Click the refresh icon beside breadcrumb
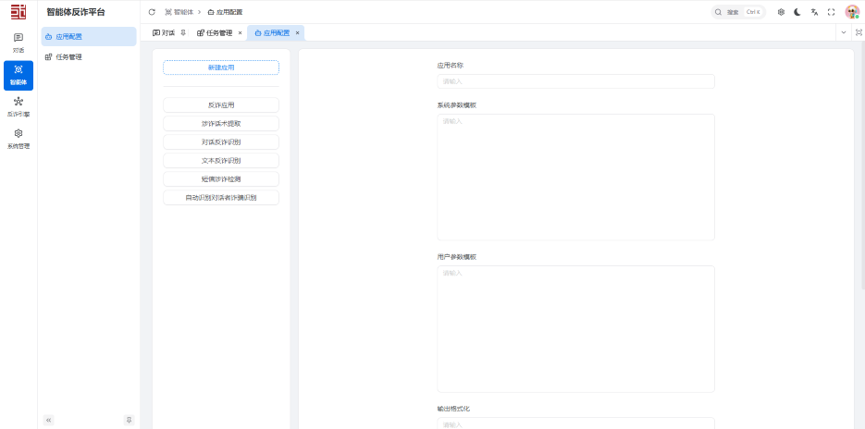 pos(152,12)
